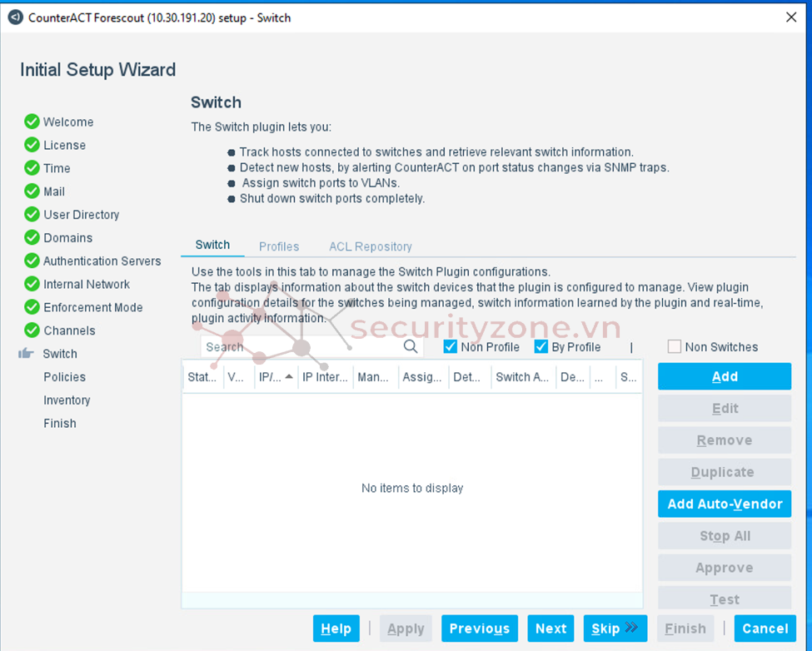Open Help for the wizard
The image size is (812, 651).
point(336,629)
